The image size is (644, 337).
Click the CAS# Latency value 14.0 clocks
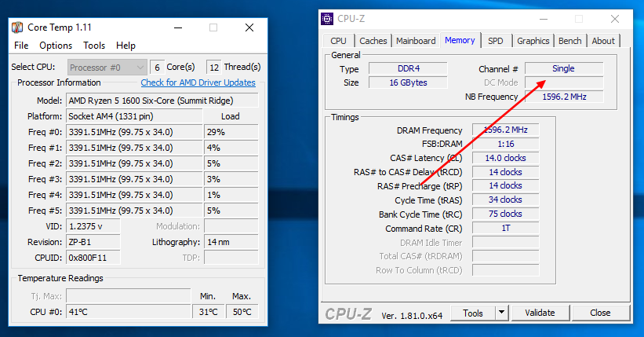coord(506,158)
